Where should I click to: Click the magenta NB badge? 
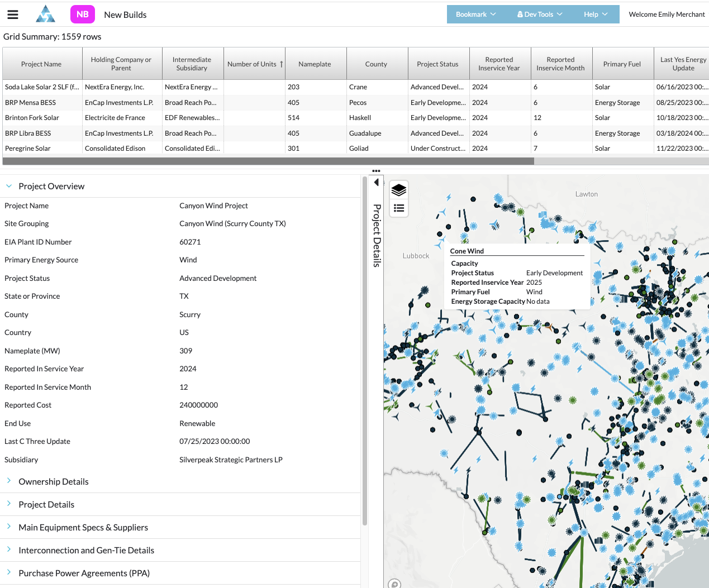coord(82,14)
